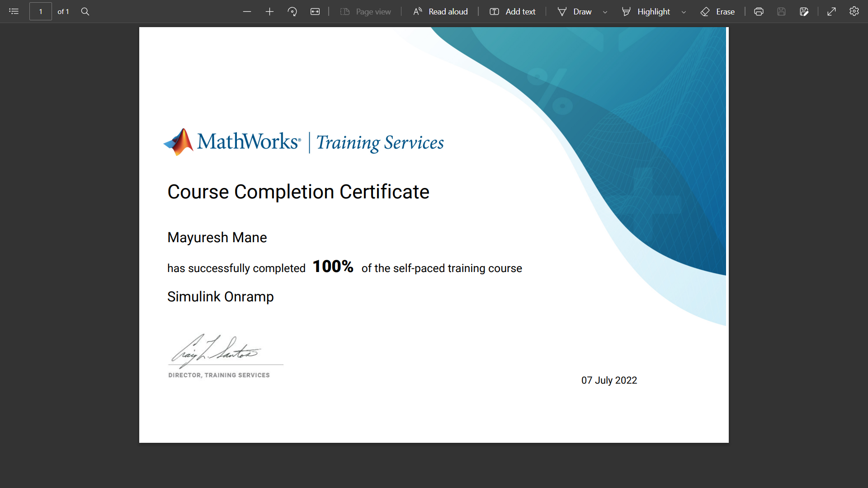
Task: Select the Add text tool
Action: point(512,11)
